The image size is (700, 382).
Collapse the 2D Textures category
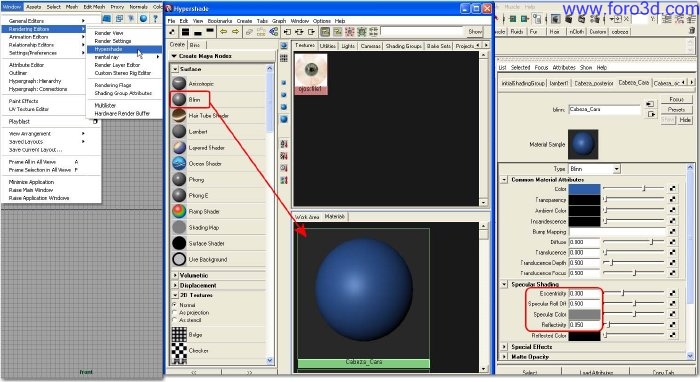(175, 295)
